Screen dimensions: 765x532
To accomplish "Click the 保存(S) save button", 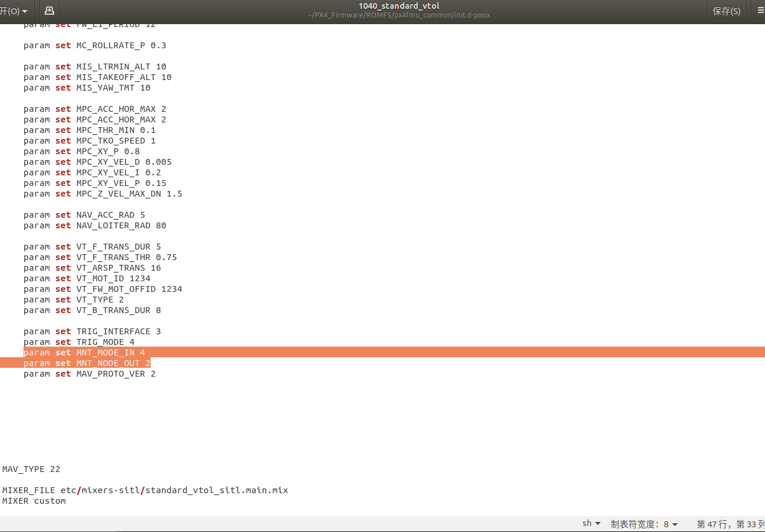I will point(726,11).
